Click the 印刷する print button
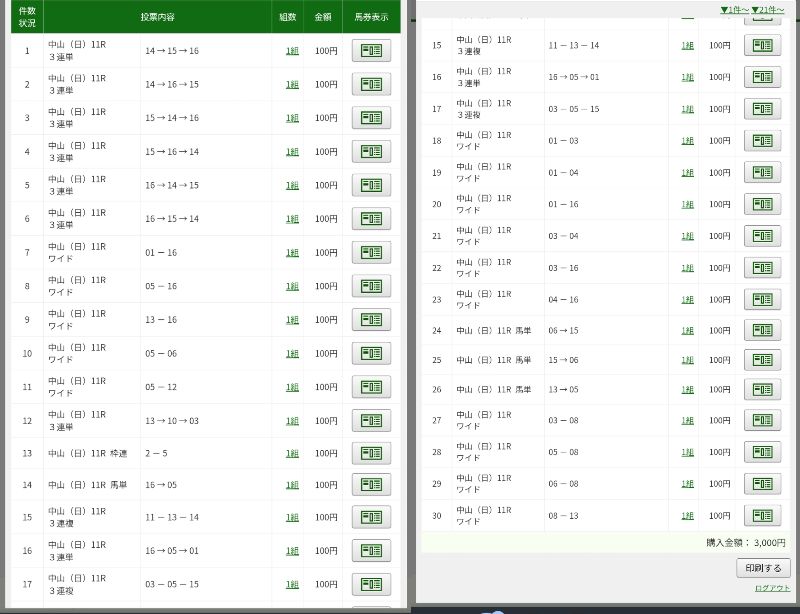Image resolution: width=800 pixels, height=614 pixels. point(763,568)
